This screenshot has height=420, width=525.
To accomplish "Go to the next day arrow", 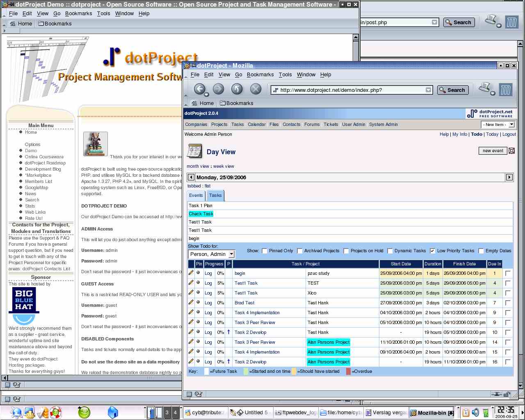I will [x=509, y=177].
